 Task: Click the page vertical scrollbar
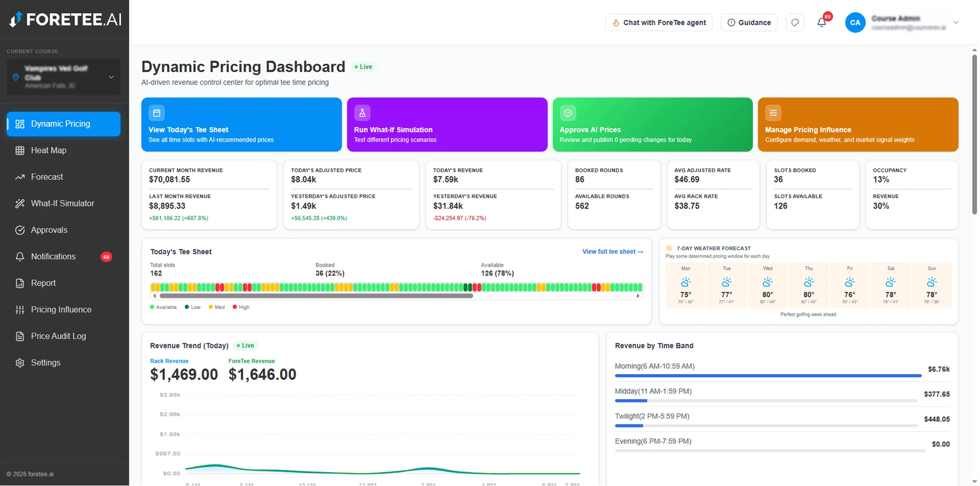(974, 134)
